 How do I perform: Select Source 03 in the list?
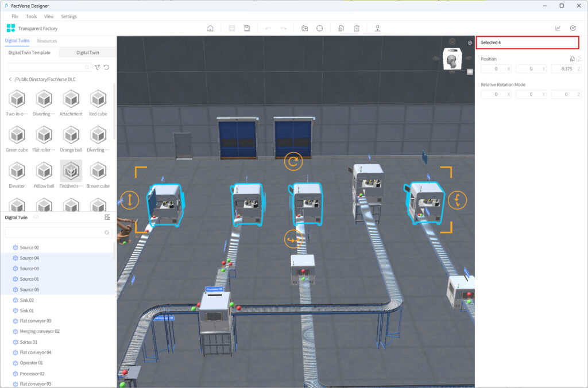coord(58,269)
